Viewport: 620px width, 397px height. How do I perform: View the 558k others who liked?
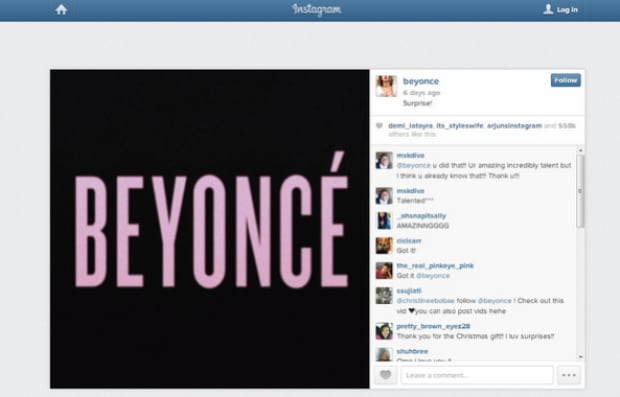point(567,126)
